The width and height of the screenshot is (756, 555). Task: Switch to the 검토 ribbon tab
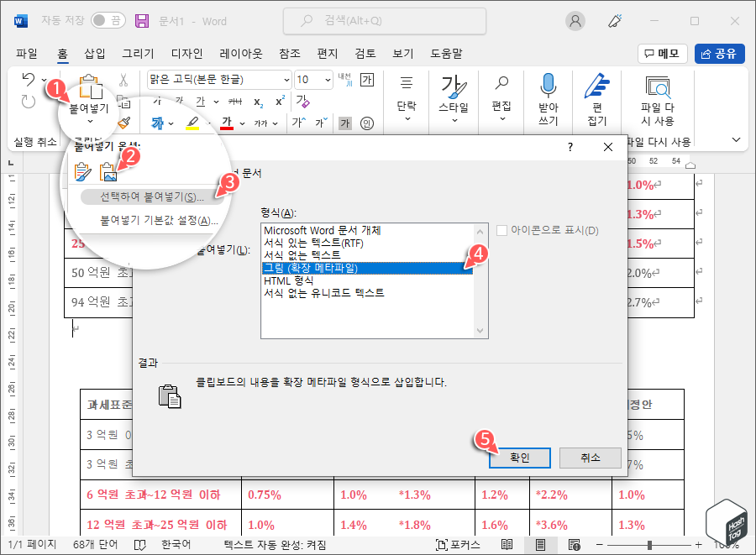pos(364,53)
